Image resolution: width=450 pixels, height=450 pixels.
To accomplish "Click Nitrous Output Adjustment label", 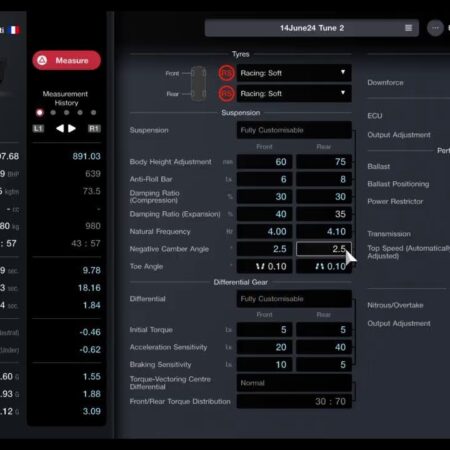I will (399, 323).
